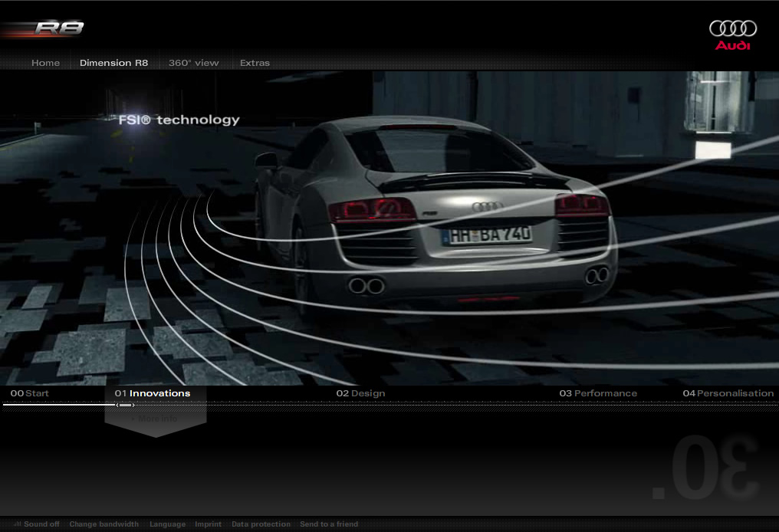Screen dimensions: 779x532
Task: Click the FSI® technology hotspot label
Action: [x=179, y=120]
